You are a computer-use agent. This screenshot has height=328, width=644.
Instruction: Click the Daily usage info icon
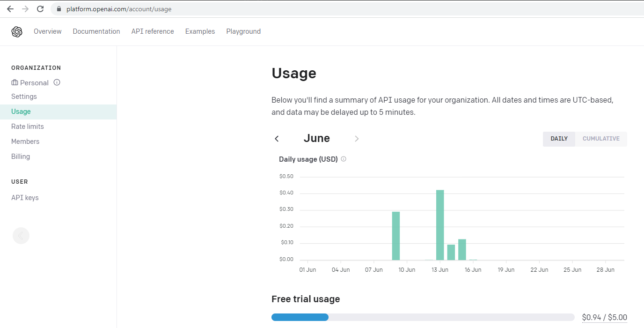pos(343,159)
